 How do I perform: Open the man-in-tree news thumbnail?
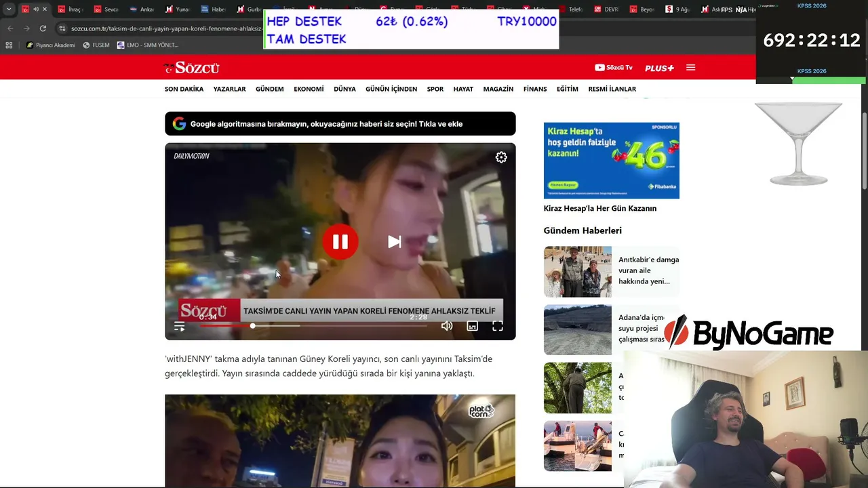[577, 388]
